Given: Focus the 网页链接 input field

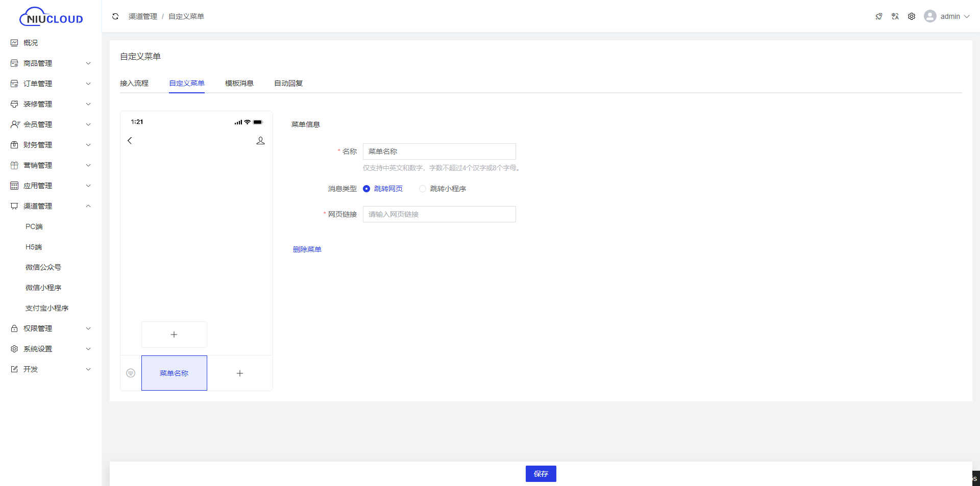Looking at the screenshot, I should point(439,214).
